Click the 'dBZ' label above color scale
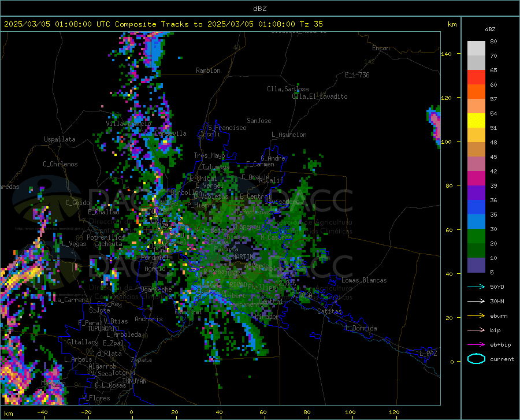Viewport: 520px width, 420px height. tap(490, 29)
